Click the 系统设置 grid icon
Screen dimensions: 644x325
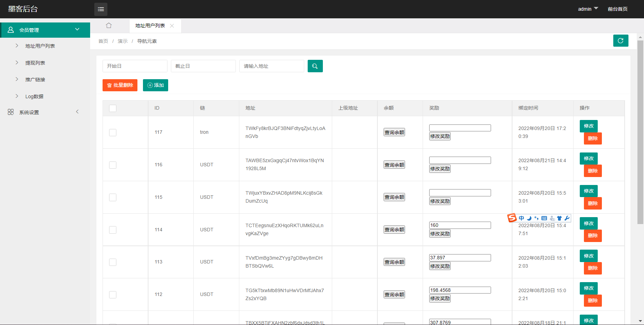coord(11,112)
